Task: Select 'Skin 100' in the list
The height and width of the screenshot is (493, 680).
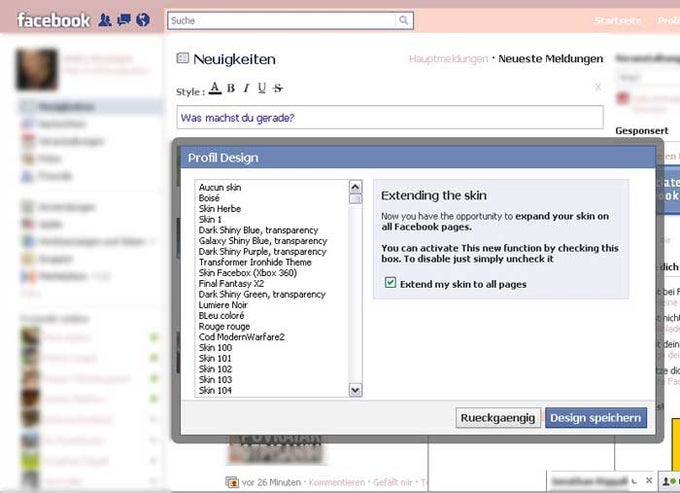Action: pyautogui.click(x=215, y=348)
